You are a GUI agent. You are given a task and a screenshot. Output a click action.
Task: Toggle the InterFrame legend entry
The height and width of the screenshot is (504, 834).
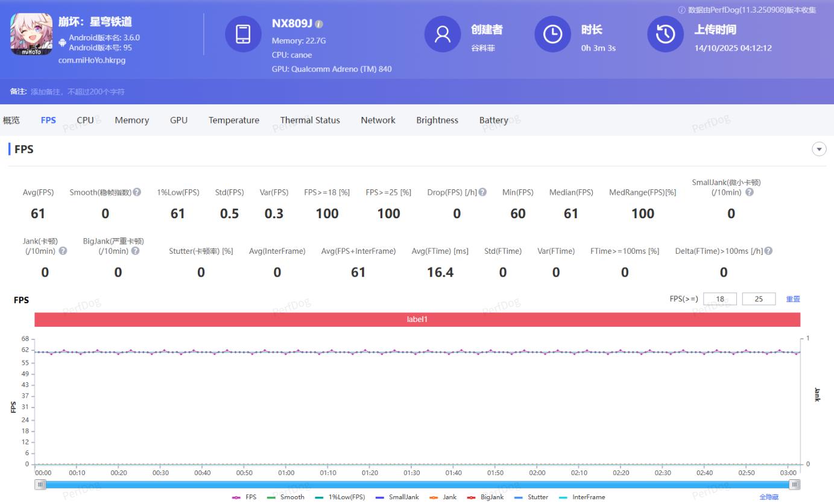tap(582, 497)
